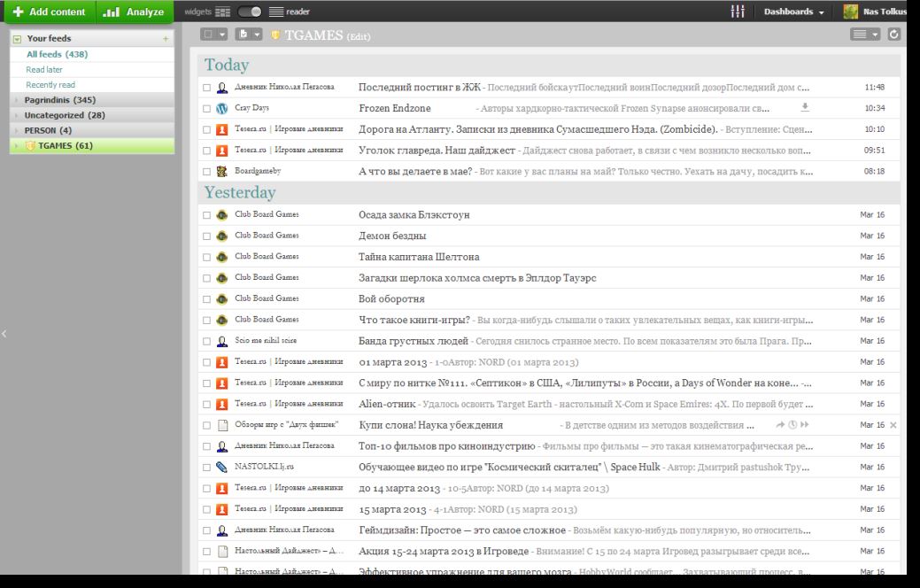Viewport: 920px width, 588px height.
Task: Open the Analyze section
Action: 135,12
